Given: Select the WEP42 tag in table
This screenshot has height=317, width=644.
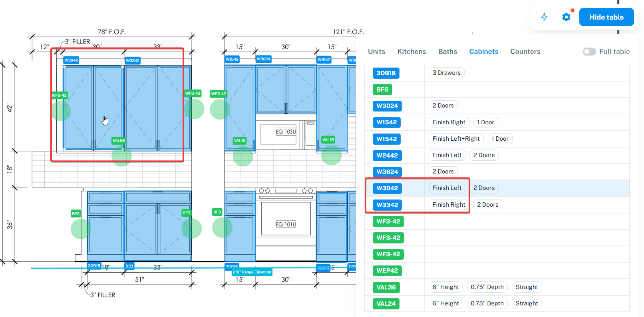Looking at the screenshot, I should click(x=387, y=271).
